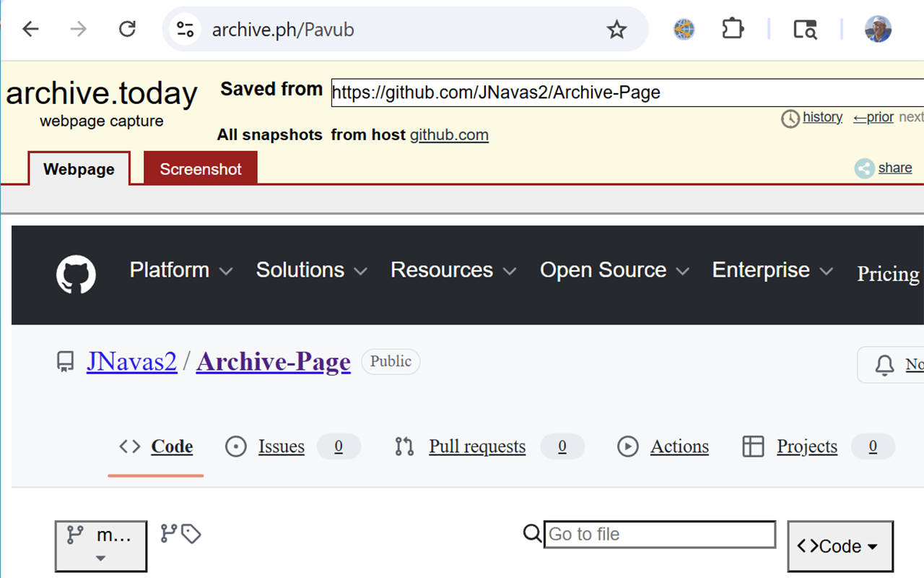Go back to the previous page
Image resolution: width=924 pixels, height=578 pixels.
[30, 29]
